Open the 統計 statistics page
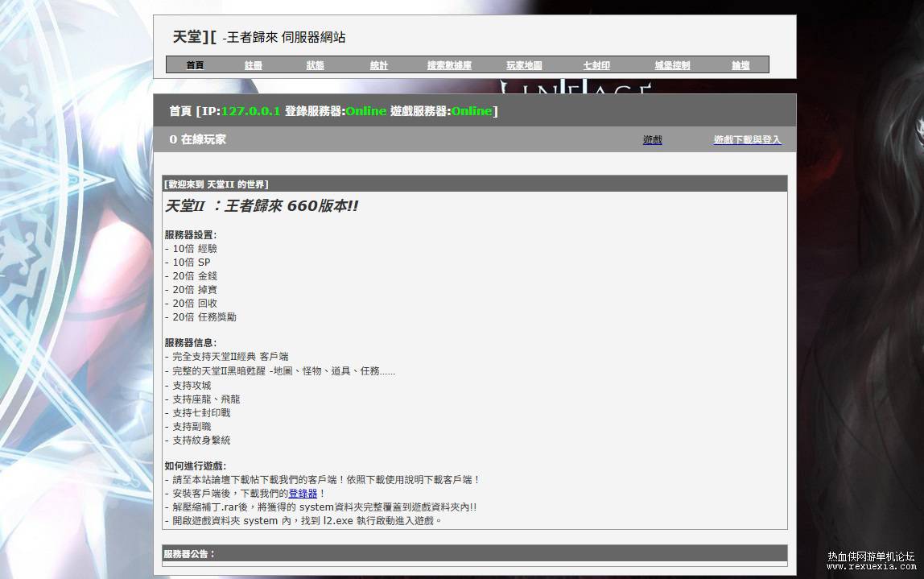 (x=379, y=65)
